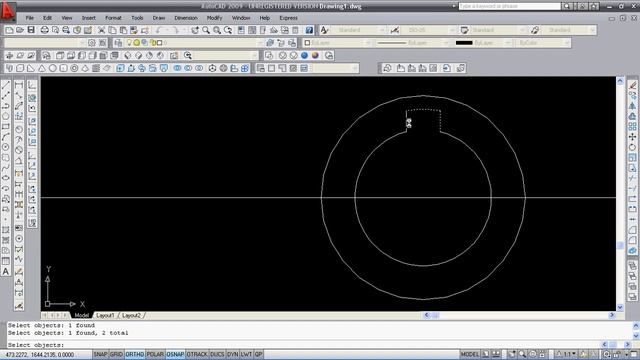The image size is (640, 360).
Task: Toggle OSNAP in status bar
Action: click(x=175, y=354)
